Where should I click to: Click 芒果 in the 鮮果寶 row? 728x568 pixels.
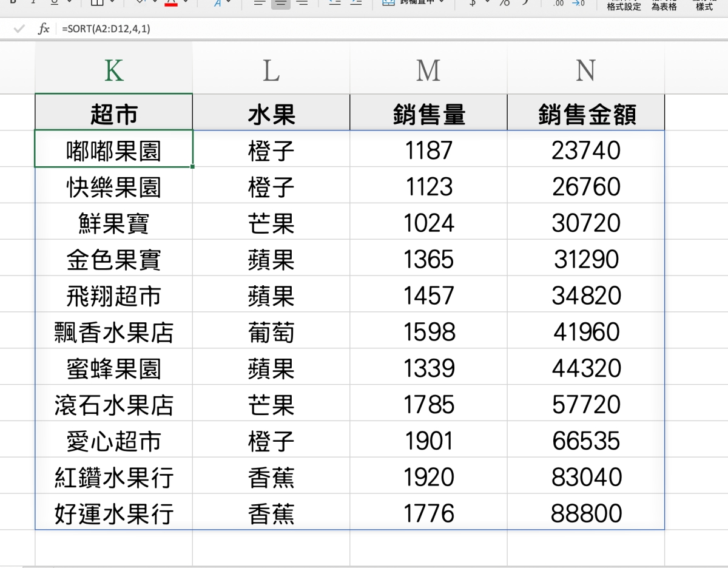271,221
